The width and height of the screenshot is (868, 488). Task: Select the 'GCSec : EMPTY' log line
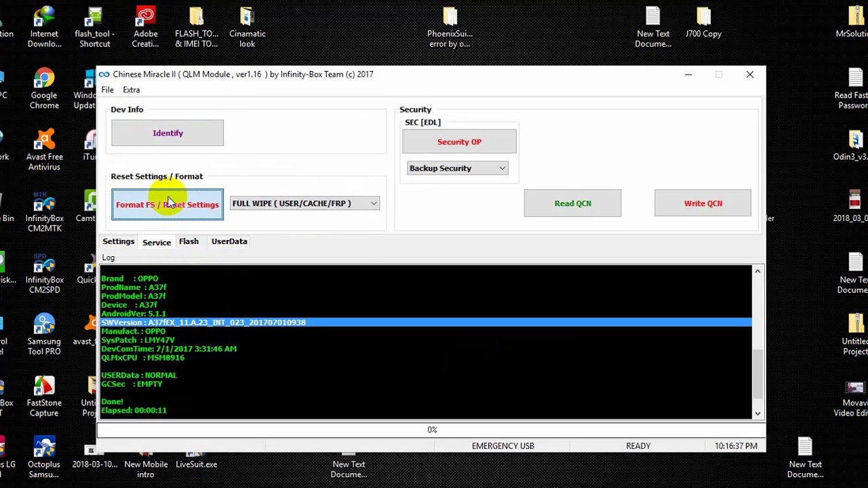pyautogui.click(x=132, y=384)
